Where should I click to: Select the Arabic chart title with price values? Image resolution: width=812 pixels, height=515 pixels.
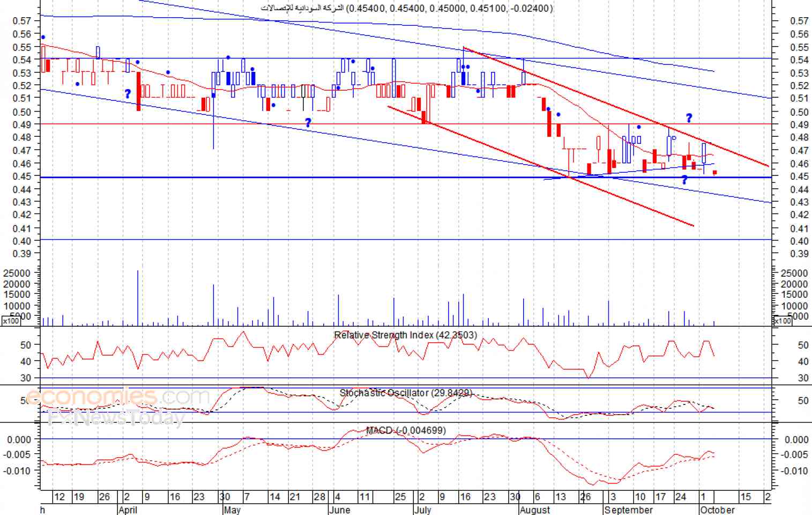click(x=407, y=8)
